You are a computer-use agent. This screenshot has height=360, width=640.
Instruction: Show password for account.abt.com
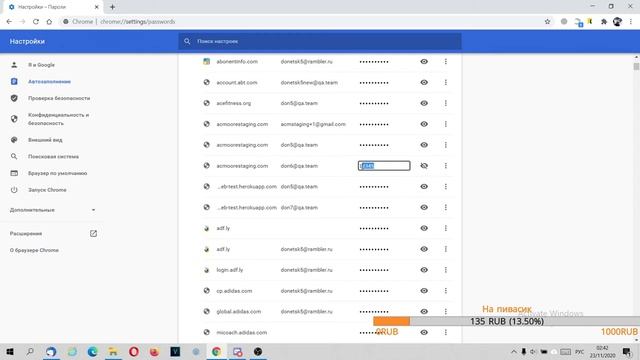424,82
